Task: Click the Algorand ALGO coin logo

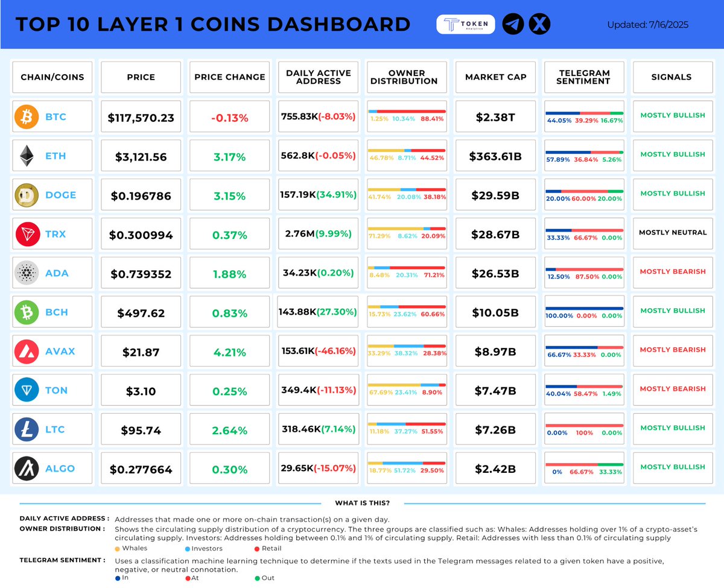Action: [26, 469]
